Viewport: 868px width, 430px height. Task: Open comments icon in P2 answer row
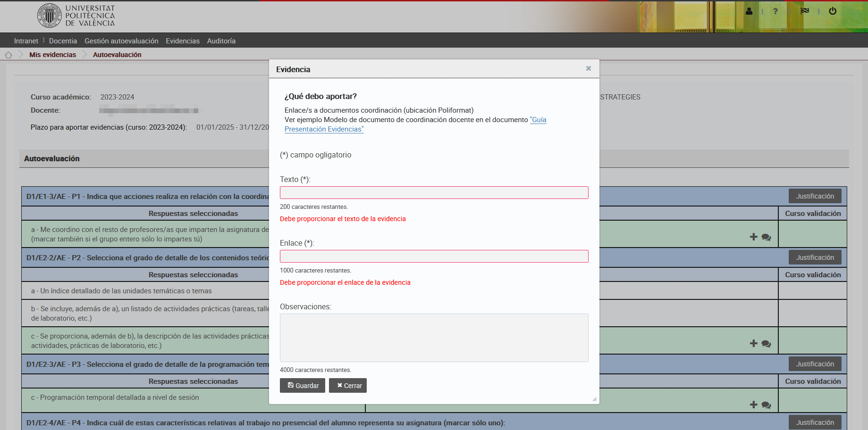(766, 344)
